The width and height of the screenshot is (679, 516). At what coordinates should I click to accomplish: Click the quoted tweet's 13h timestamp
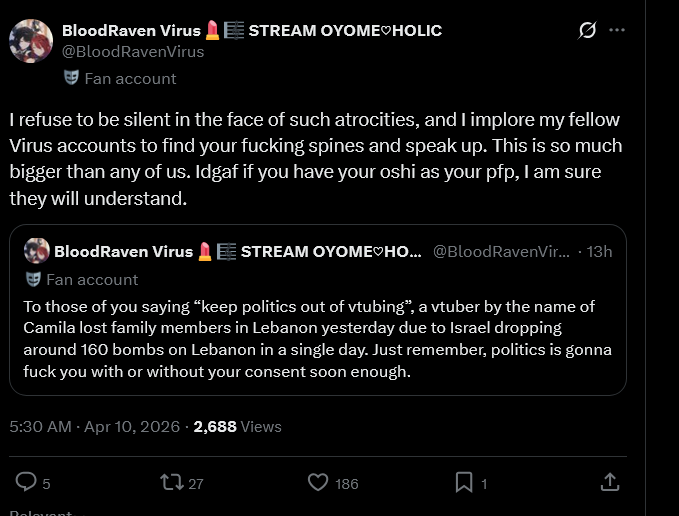coord(599,251)
